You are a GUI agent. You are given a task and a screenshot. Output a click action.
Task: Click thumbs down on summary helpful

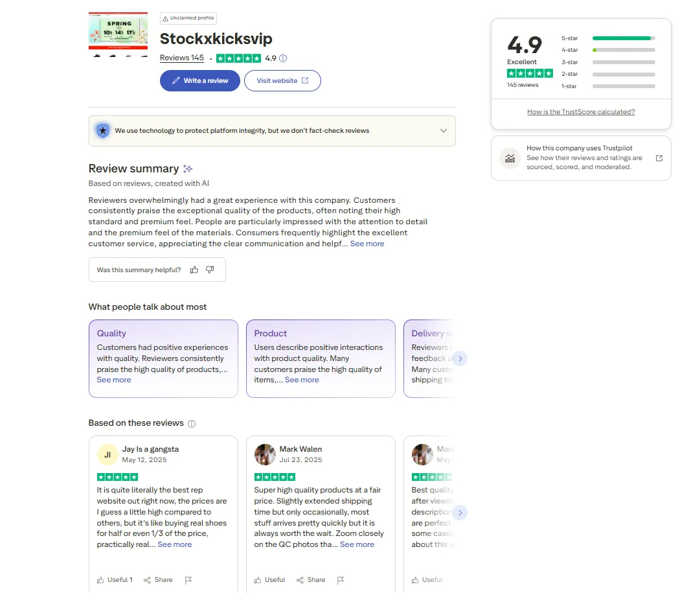click(210, 270)
